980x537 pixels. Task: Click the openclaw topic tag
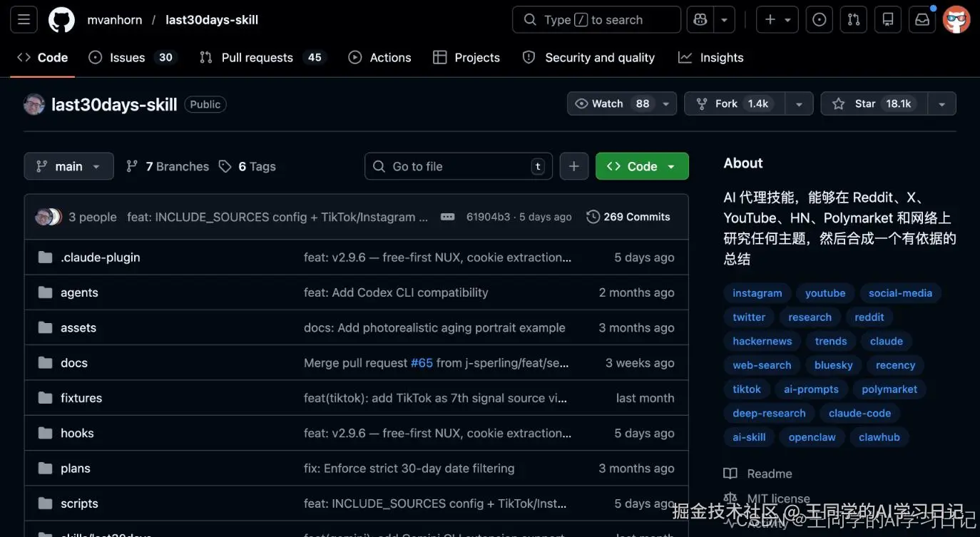click(812, 437)
